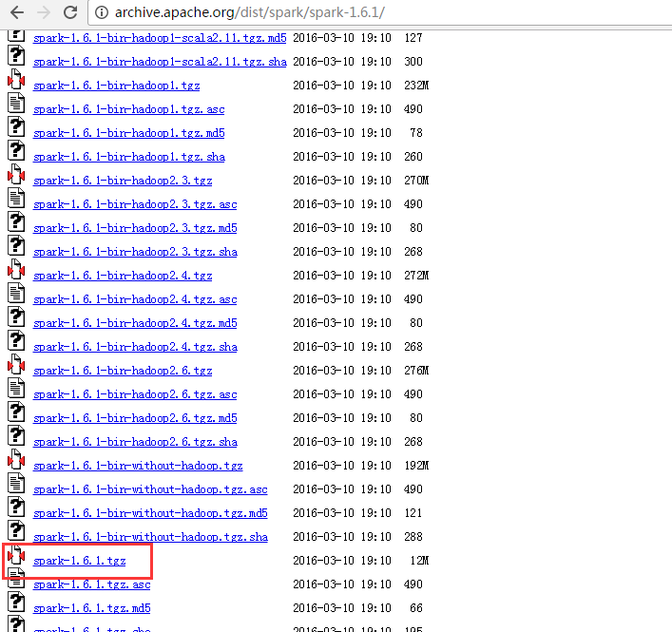Open spark-1.6.1.tgz.asc signature link
This screenshot has width=672, height=632.
coord(91,585)
